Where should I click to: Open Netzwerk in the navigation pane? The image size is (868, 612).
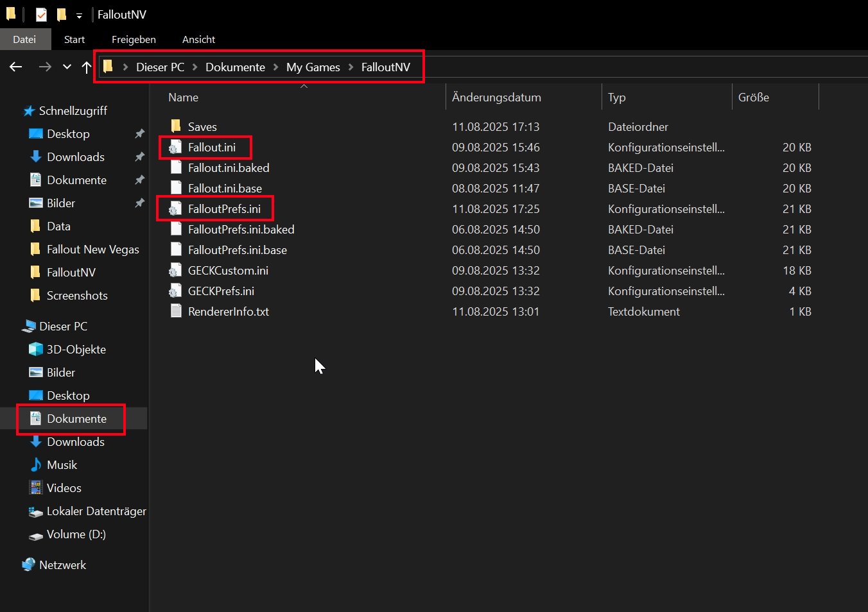point(62,565)
